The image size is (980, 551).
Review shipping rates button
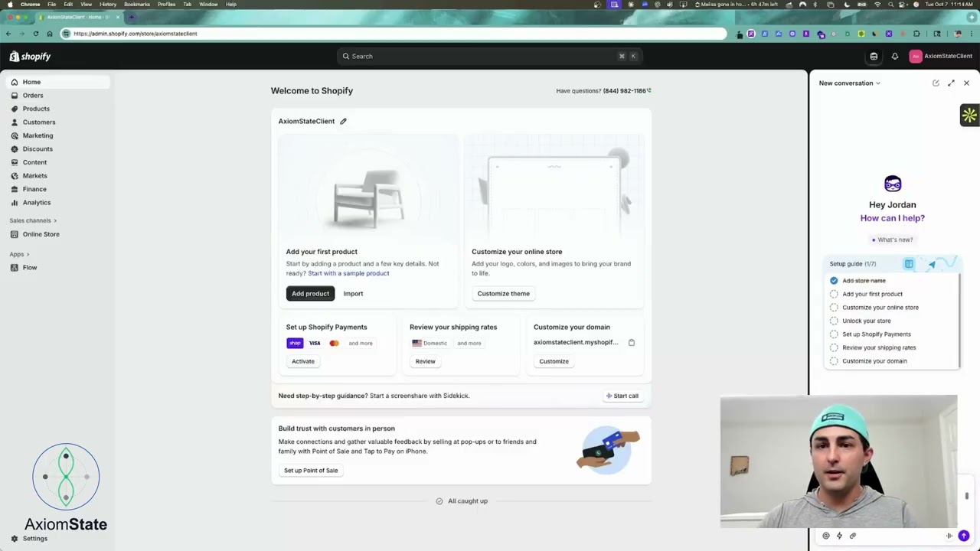pyautogui.click(x=425, y=361)
